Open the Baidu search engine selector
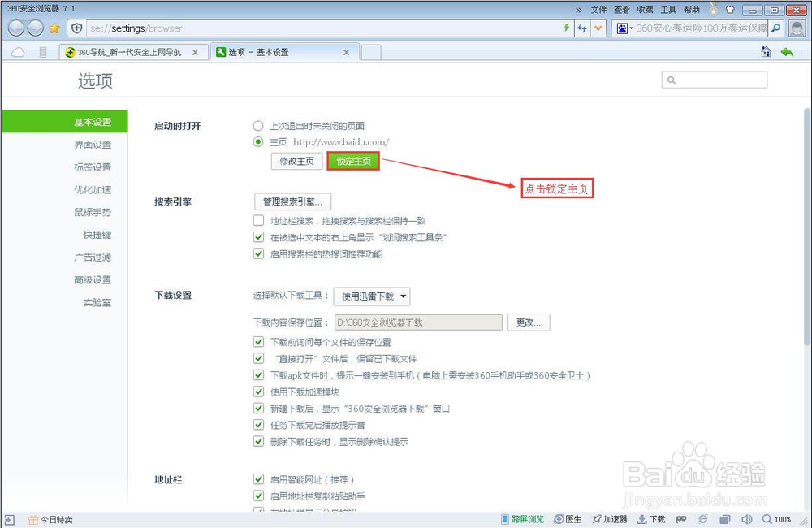812x528 pixels. tap(624, 28)
